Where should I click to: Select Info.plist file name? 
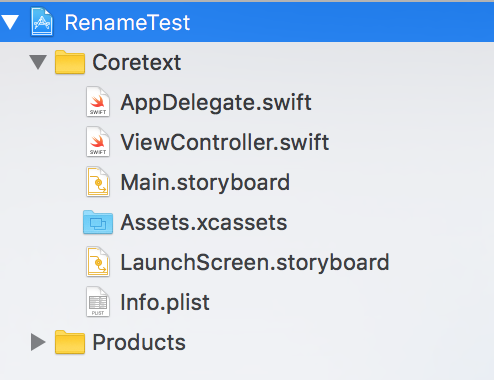point(165,303)
